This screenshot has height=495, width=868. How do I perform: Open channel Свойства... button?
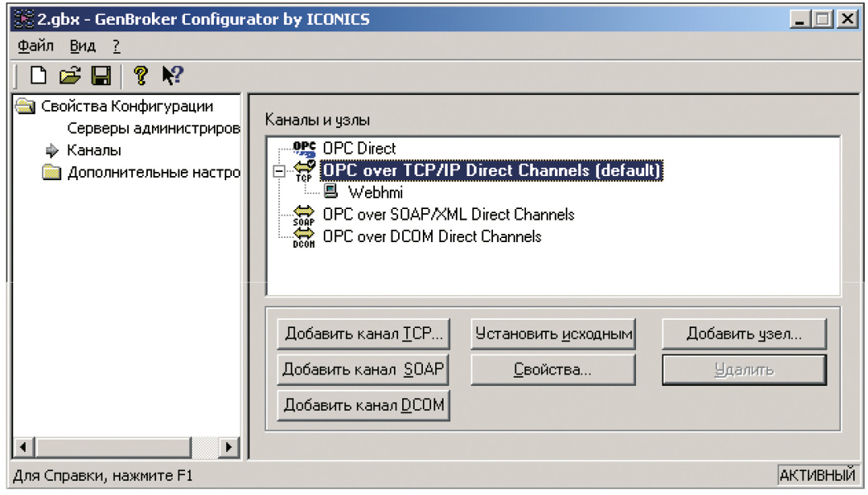(553, 369)
